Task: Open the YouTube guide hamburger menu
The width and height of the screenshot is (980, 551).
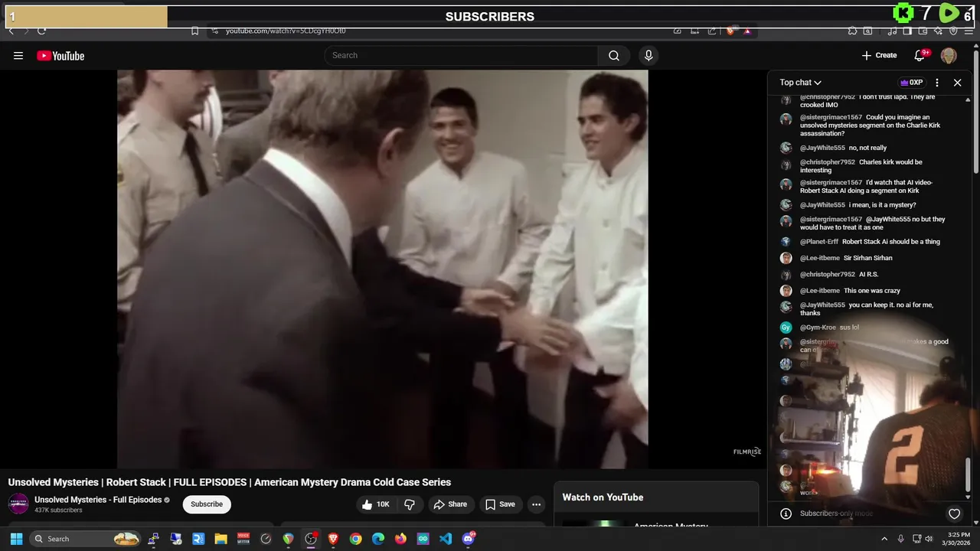Action: pyautogui.click(x=18, y=55)
